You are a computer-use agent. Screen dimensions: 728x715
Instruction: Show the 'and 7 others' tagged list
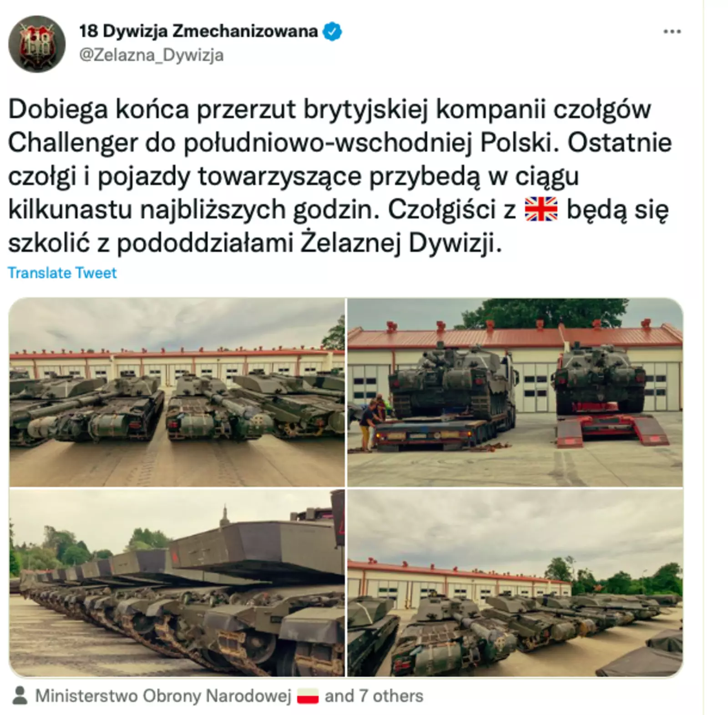pos(374,696)
